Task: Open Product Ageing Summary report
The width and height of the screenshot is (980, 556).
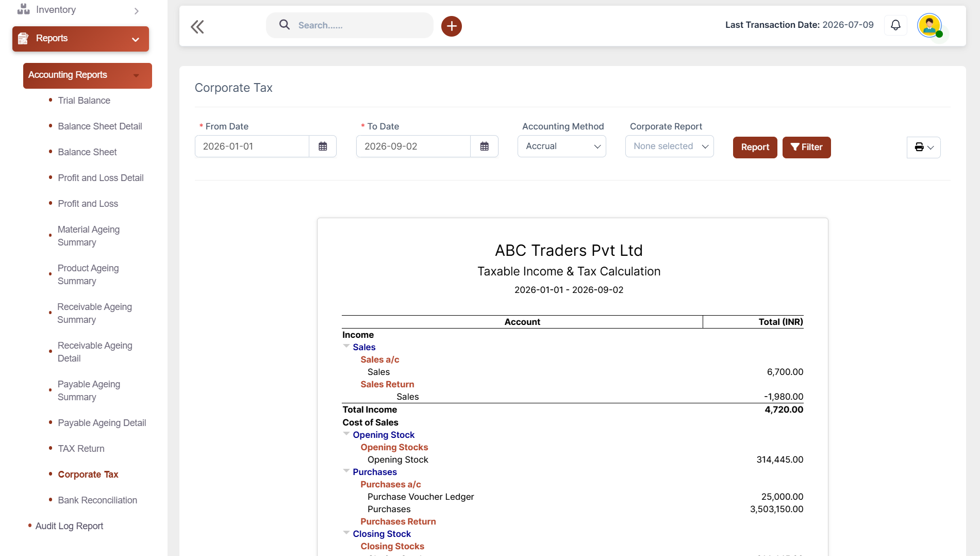Action: [x=88, y=274]
